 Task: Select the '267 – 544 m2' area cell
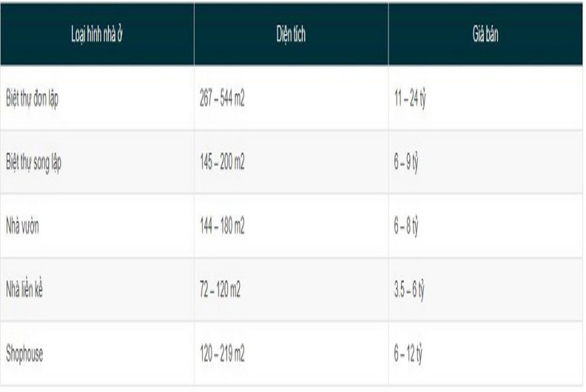pyautogui.click(x=222, y=99)
